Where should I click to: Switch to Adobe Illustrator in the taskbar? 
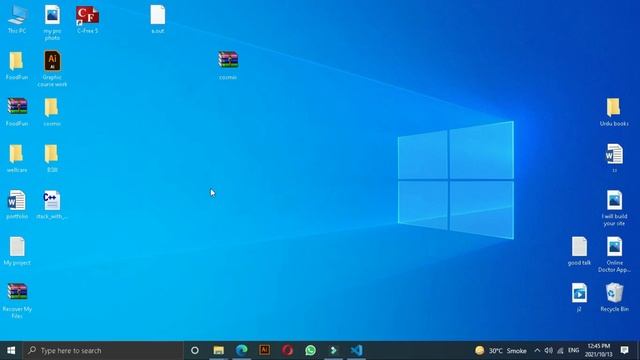pyautogui.click(x=264, y=350)
